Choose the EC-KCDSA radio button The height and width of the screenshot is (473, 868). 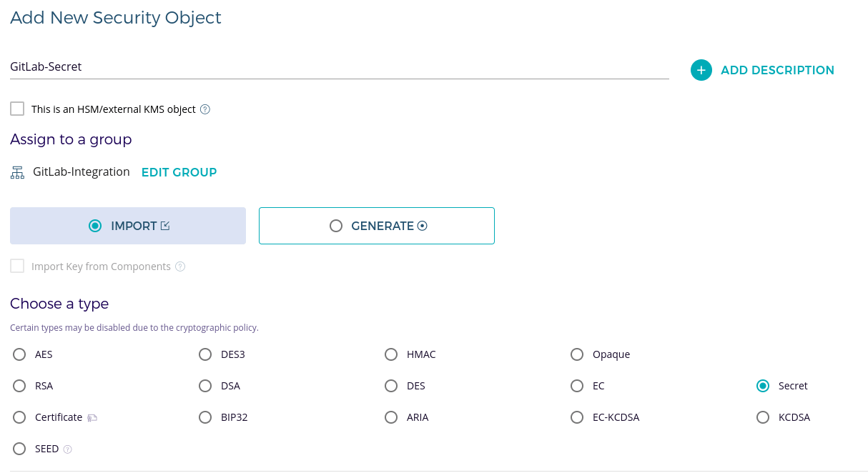click(577, 417)
